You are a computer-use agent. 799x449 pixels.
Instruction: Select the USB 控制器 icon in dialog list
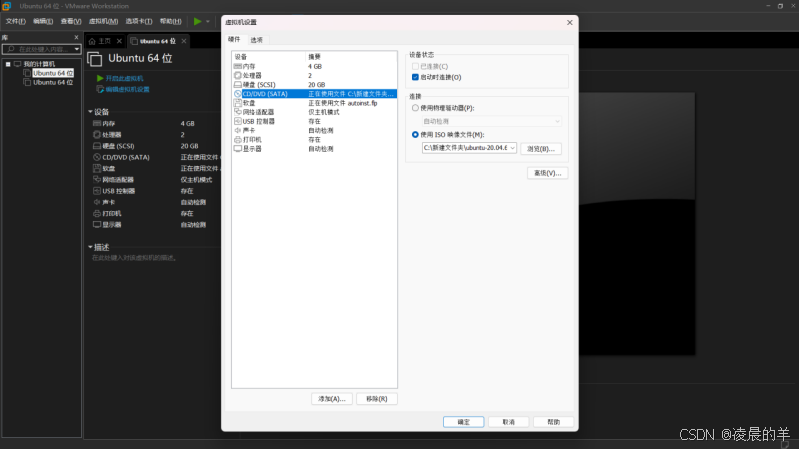click(237, 121)
